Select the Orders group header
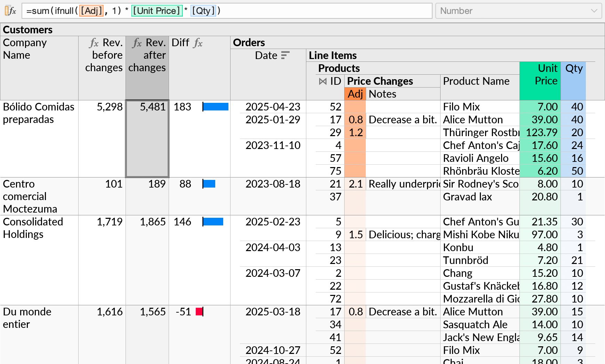This screenshot has width=605, height=364. tap(249, 42)
